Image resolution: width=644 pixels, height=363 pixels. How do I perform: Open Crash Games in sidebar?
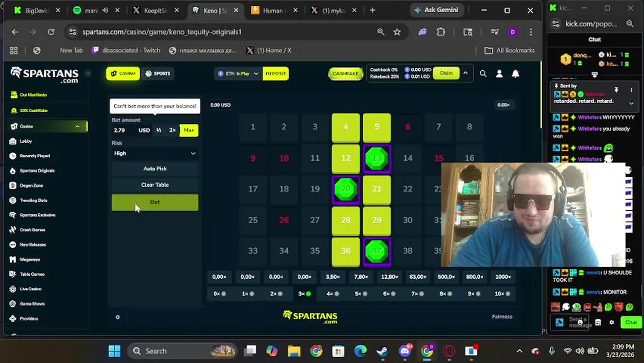pos(32,229)
